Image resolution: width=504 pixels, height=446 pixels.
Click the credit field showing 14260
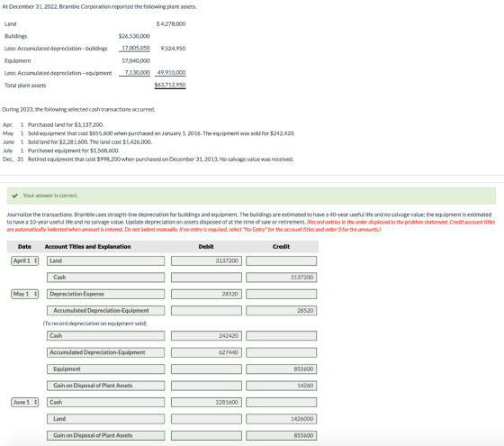pos(281,386)
